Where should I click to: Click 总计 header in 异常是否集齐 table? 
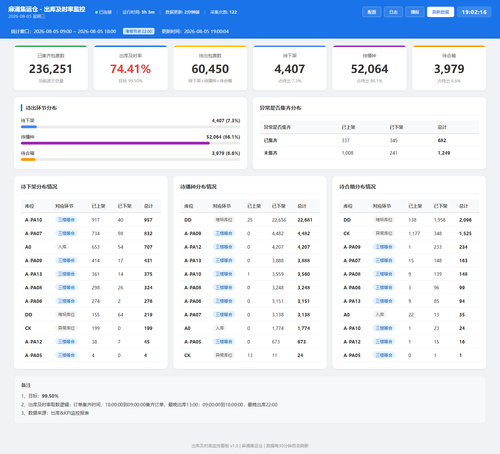(442, 127)
